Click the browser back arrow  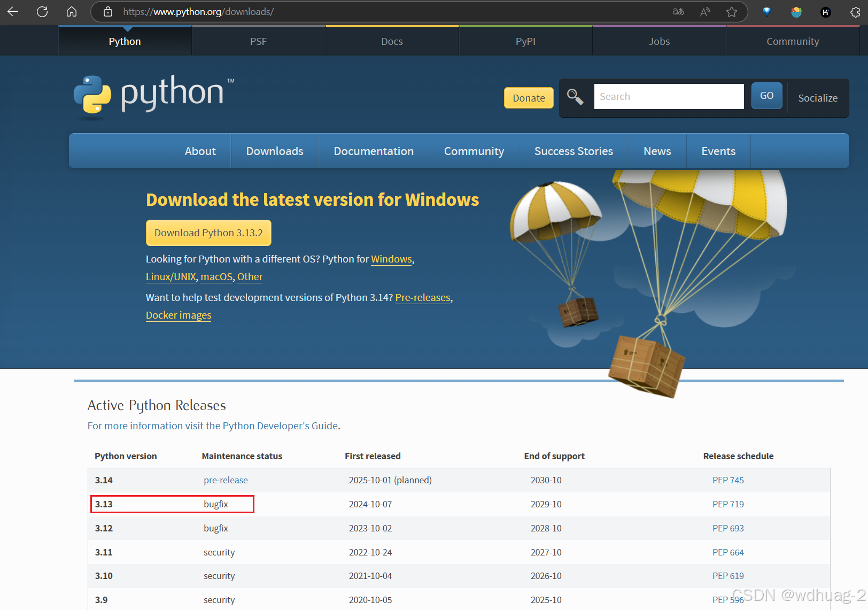click(x=13, y=11)
